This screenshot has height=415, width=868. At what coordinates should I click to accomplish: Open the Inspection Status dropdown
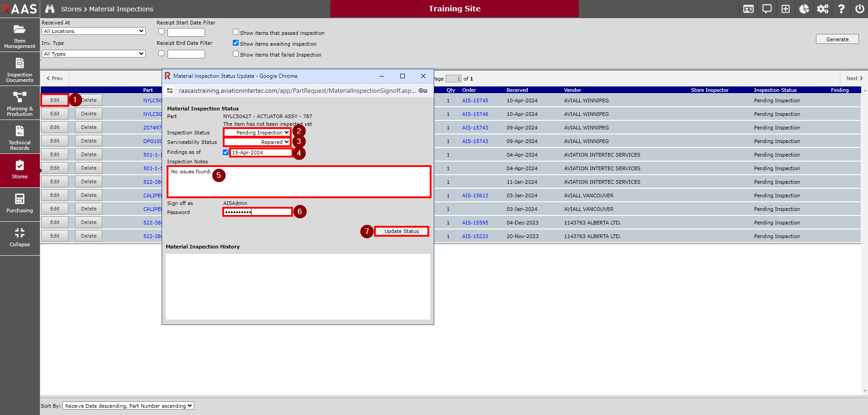point(257,133)
